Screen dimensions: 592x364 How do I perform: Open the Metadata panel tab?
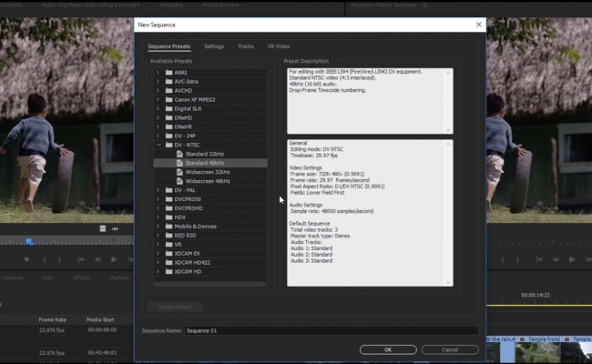tap(170, 5)
